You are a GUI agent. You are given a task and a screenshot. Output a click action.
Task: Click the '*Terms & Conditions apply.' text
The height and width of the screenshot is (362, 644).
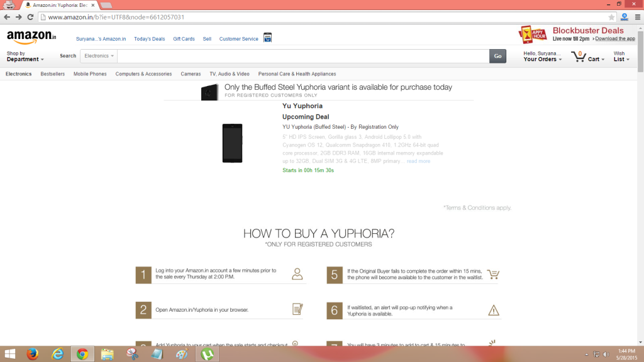coord(477,207)
